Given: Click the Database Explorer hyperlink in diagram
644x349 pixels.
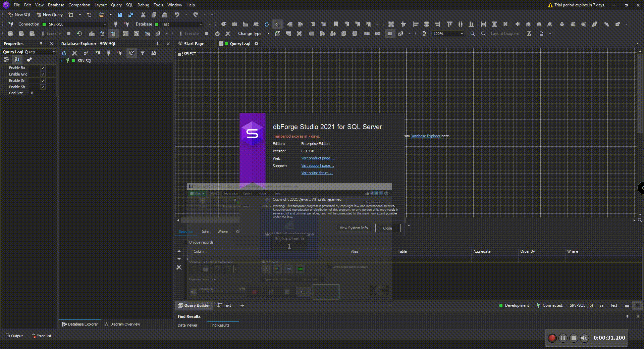Looking at the screenshot, I should pyautogui.click(x=425, y=136).
